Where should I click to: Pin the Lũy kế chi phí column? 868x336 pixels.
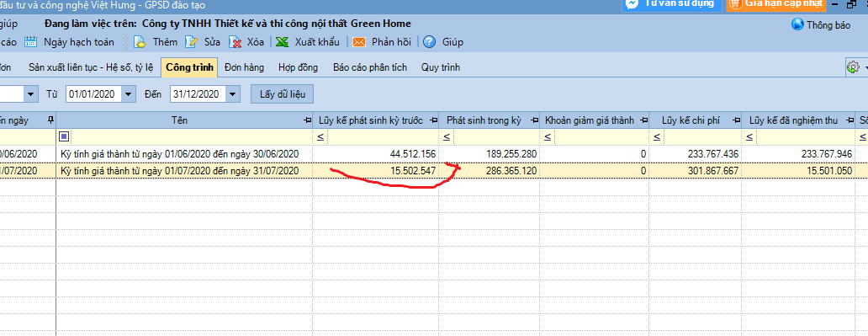(736, 120)
